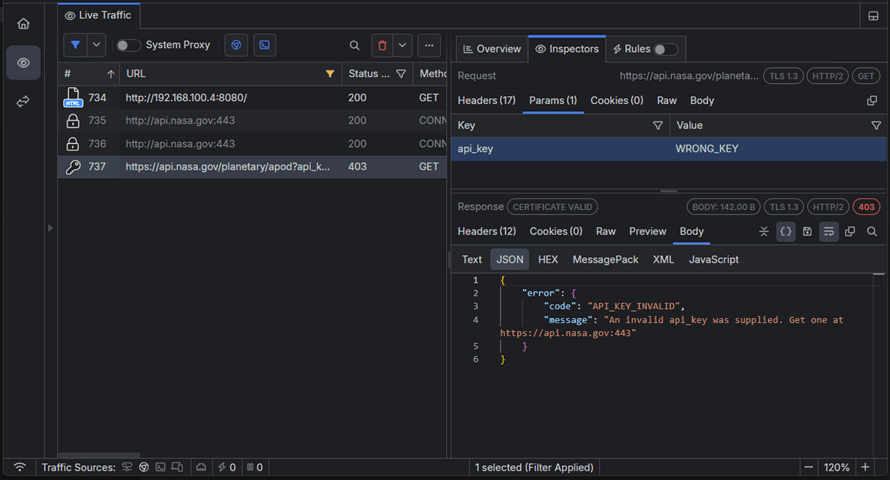Copy request params using the copy icon

click(x=872, y=100)
